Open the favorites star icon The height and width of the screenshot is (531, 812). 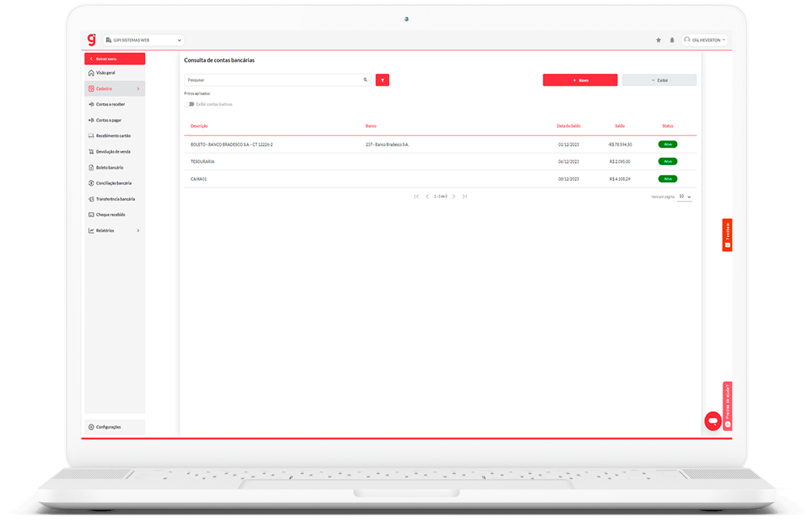tap(658, 40)
